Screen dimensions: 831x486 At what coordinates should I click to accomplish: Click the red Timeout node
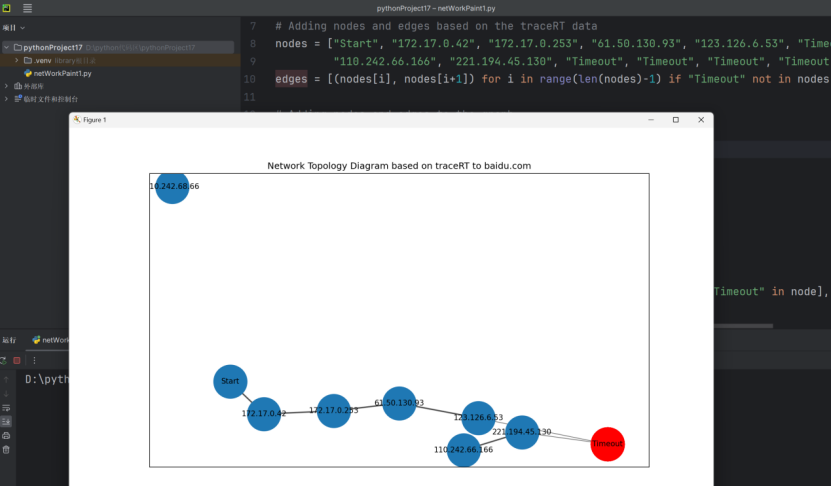point(607,444)
